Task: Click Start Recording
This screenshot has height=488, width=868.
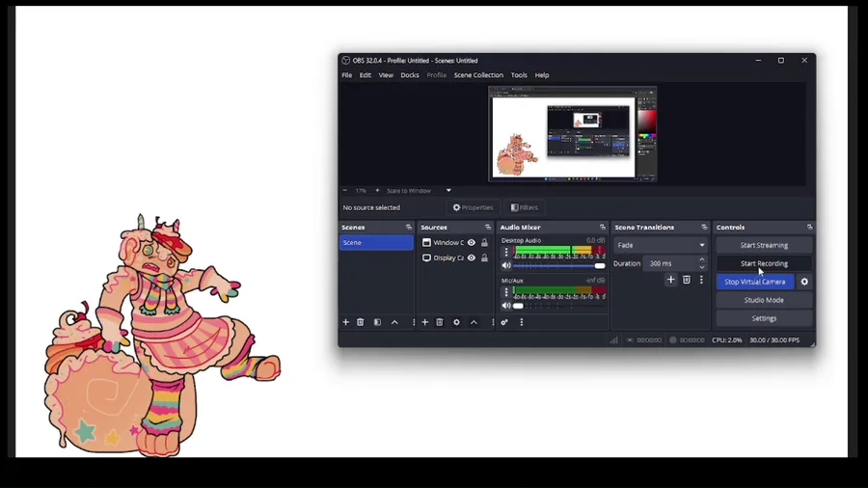Action: pos(764,263)
